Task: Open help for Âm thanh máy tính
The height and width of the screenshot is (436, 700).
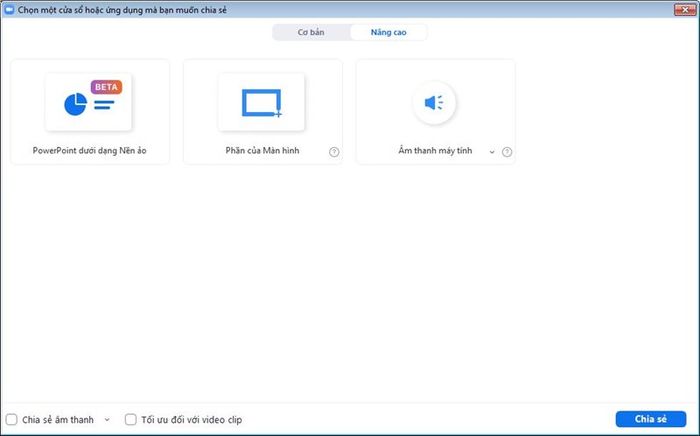Action: [x=507, y=152]
